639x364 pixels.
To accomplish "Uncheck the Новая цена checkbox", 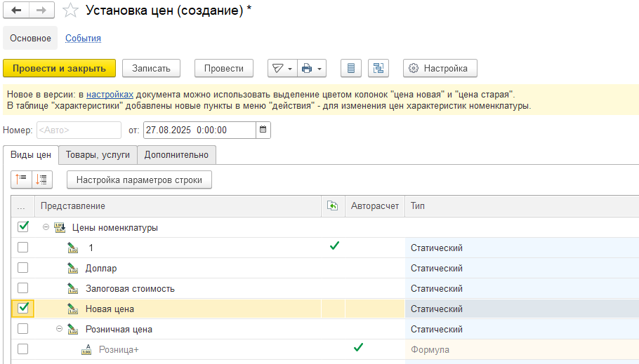I will (x=23, y=309).
